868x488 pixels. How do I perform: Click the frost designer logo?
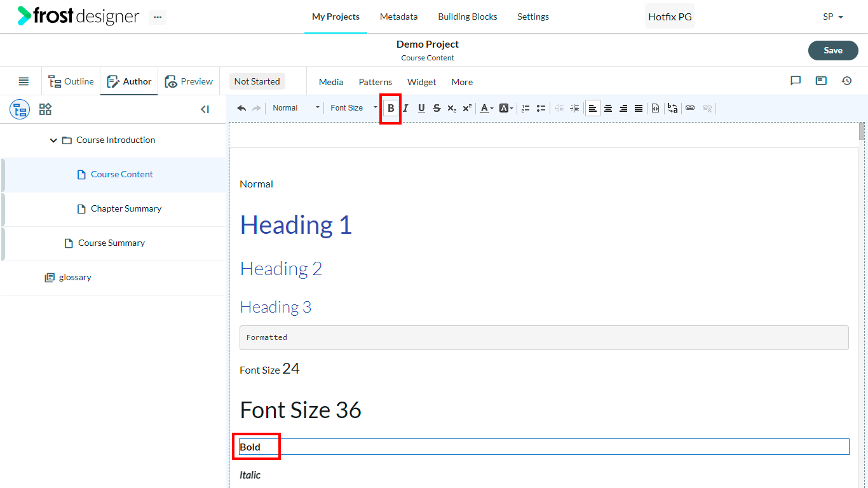coord(78,16)
